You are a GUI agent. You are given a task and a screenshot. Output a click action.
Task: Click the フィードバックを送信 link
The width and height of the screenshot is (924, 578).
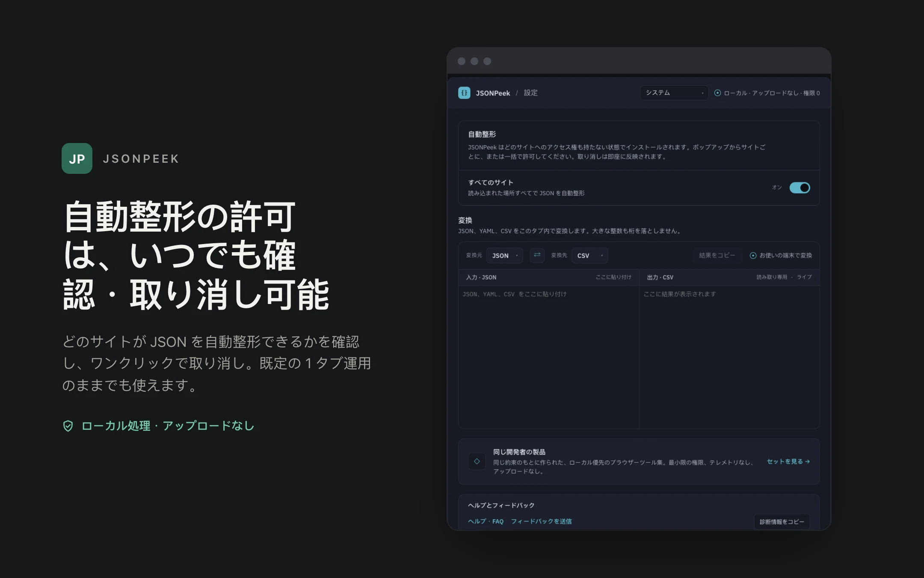click(541, 521)
